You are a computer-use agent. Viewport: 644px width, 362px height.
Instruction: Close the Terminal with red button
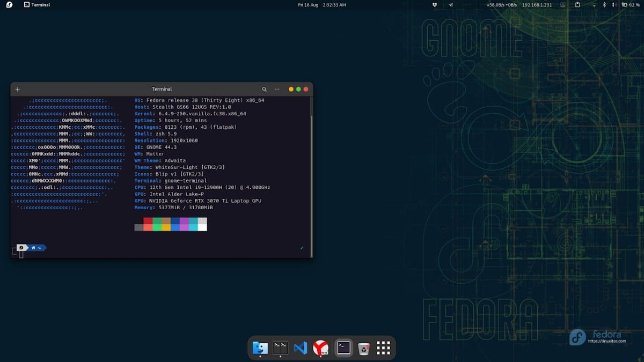click(306, 89)
